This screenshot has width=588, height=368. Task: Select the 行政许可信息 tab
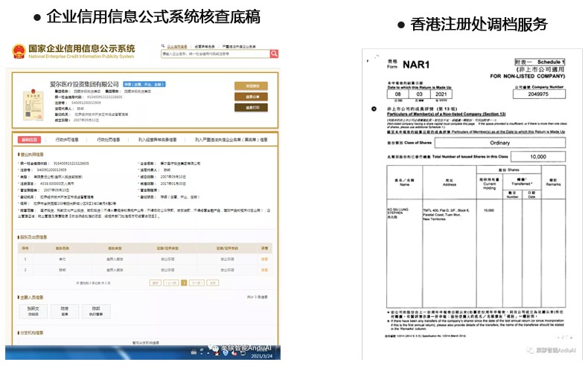pos(68,140)
